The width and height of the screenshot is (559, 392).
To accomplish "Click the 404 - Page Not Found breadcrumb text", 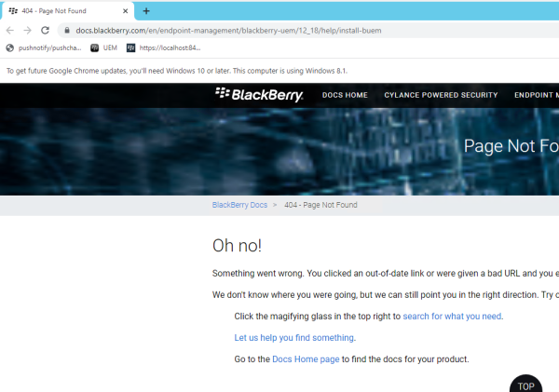I will [x=320, y=205].
